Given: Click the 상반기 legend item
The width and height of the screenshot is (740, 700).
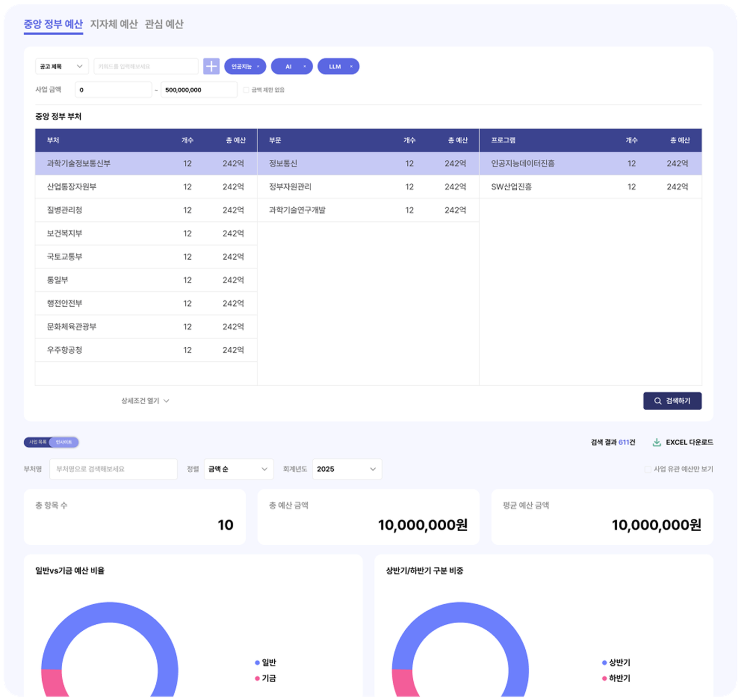Looking at the screenshot, I should [x=616, y=663].
